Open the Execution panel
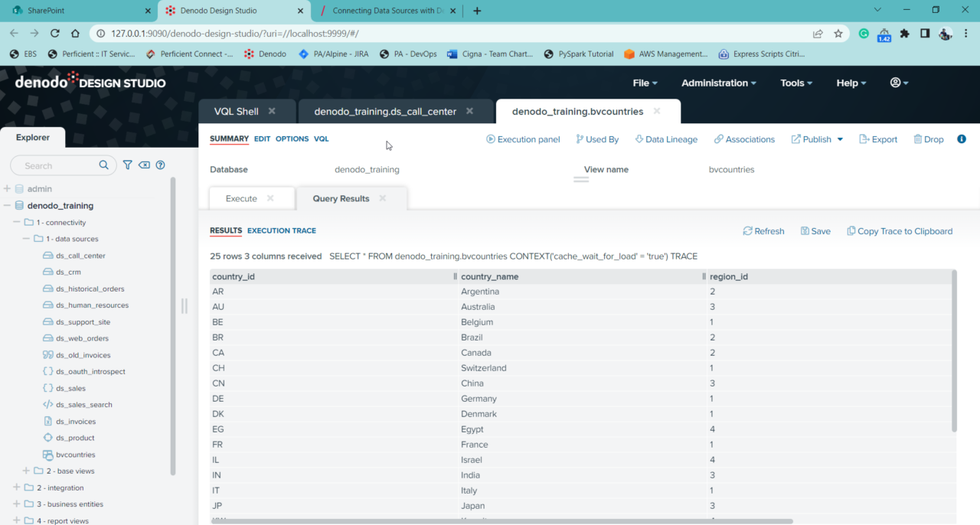980x525 pixels. pyautogui.click(x=523, y=139)
